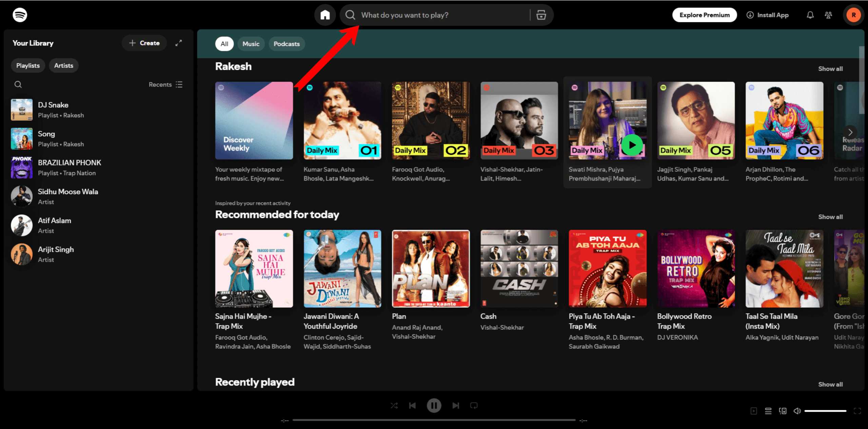Click Explore Premium button
868x429 pixels.
tap(705, 15)
